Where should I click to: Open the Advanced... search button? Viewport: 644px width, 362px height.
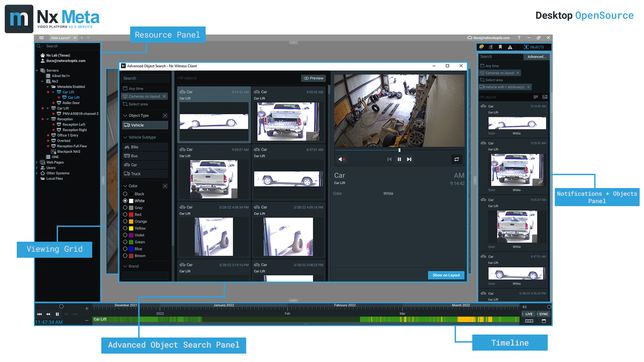[536, 57]
